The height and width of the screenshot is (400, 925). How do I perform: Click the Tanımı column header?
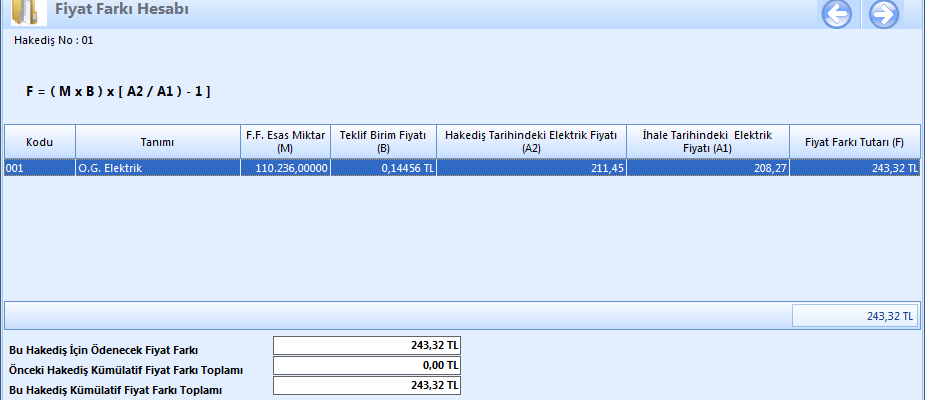click(x=158, y=142)
